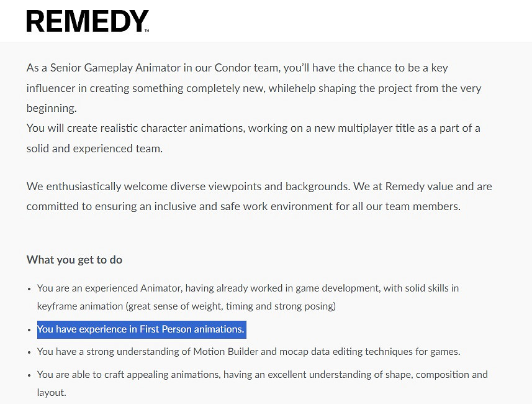This screenshot has width=532, height=404.
Task: Click the highlighted First Person animations sentence
Action: (141, 329)
